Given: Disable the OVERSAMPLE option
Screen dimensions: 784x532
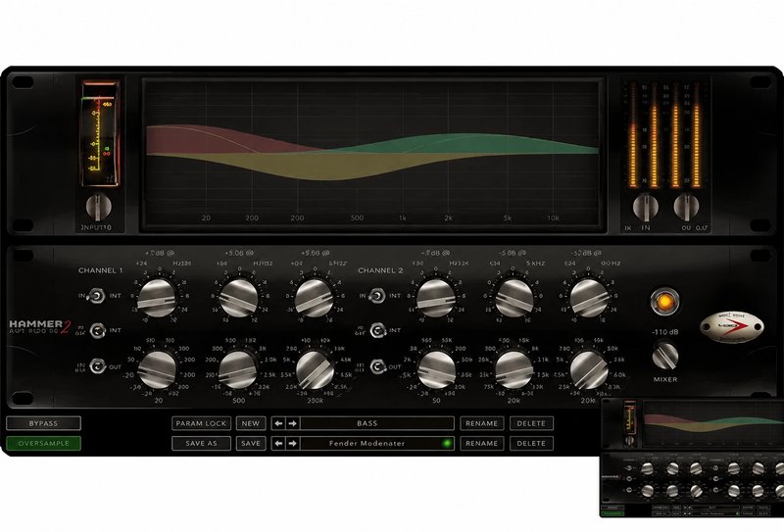Looking at the screenshot, I should click(x=43, y=443).
